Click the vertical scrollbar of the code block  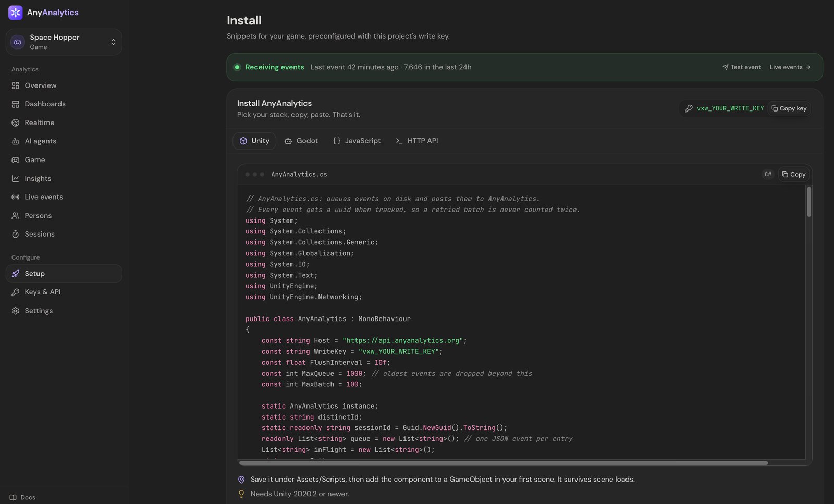click(x=809, y=202)
